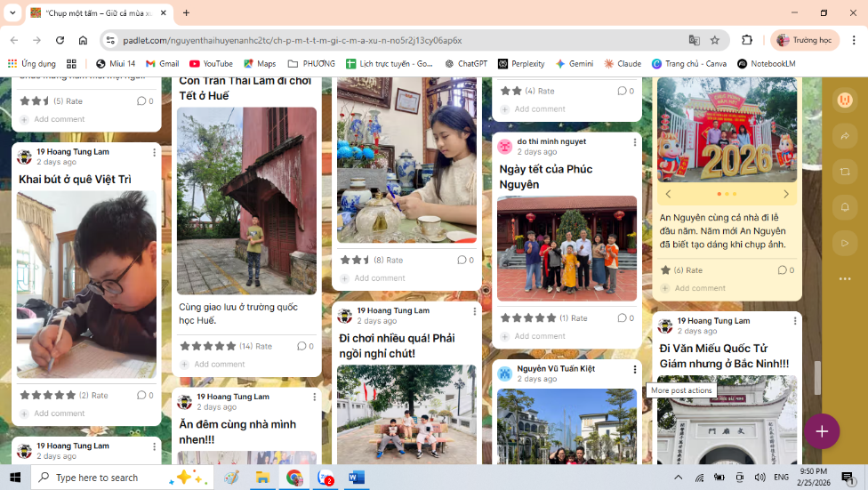Rate the Phúc Nguyên post with stars
This screenshot has height=490, width=868.
[x=527, y=317]
